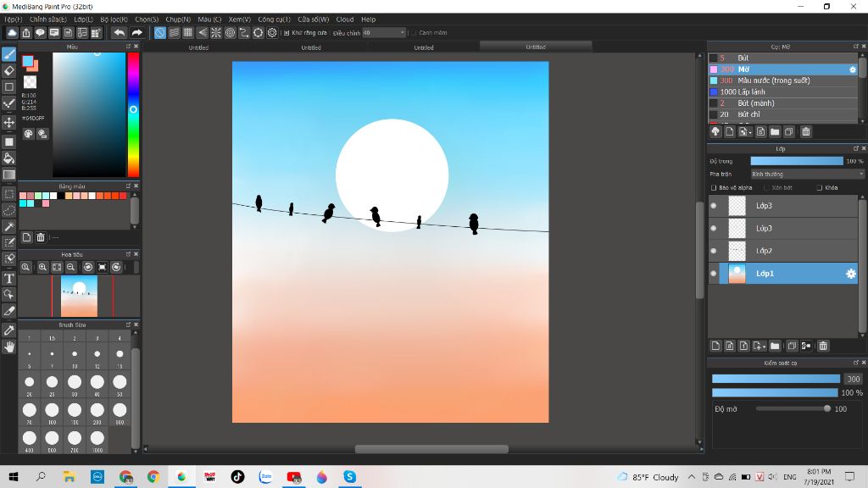Open the Windows Start menu

pyautogui.click(x=14, y=476)
